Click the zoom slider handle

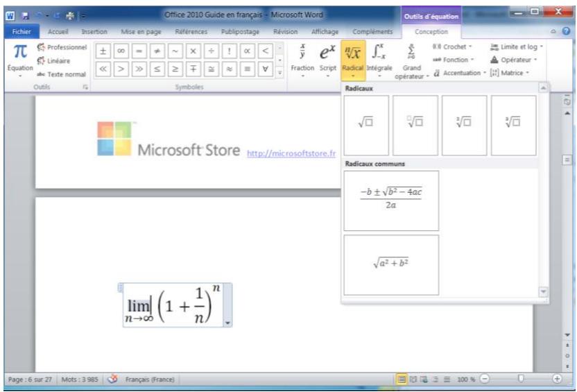click(520, 379)
